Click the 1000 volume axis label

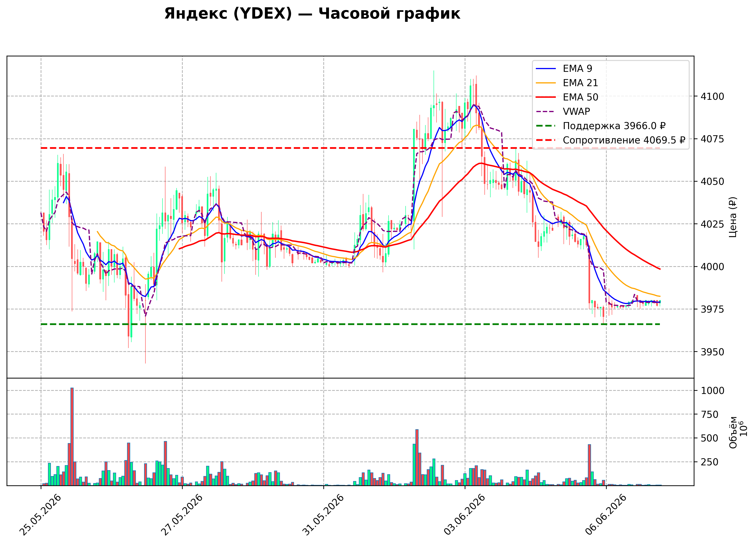pyautogui.click(x=712, y=391)
